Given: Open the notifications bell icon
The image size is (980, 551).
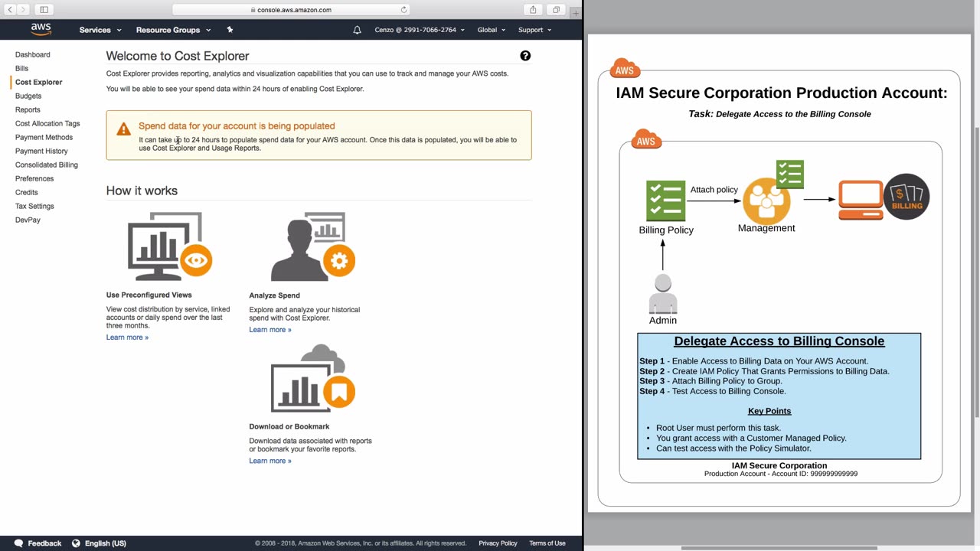Looking at the screenshot, I should click(x=357, y=30).
